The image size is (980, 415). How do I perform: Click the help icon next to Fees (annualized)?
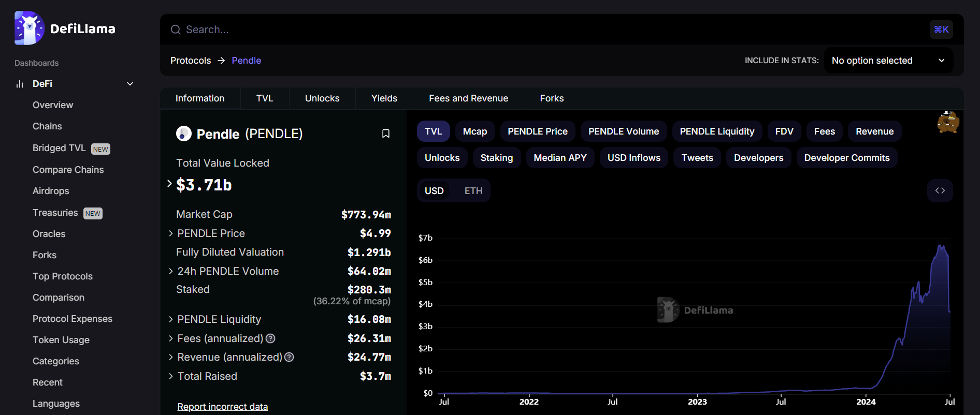point(270,338)
